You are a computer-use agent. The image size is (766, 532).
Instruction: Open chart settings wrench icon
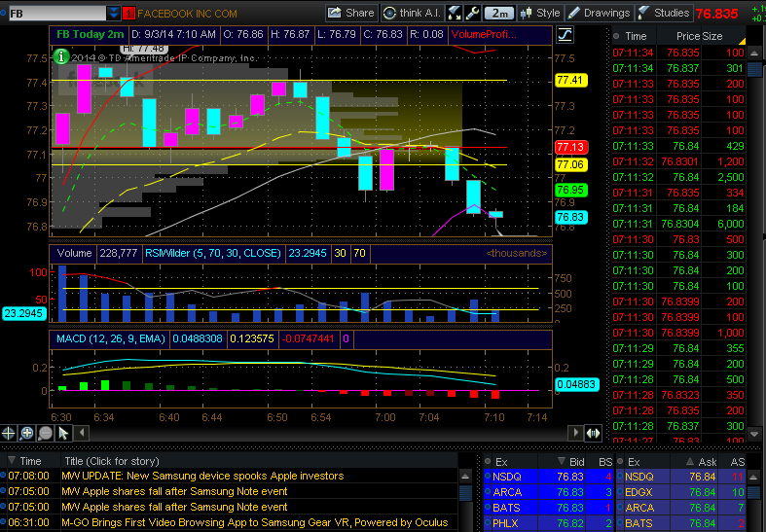pos(472,14)
